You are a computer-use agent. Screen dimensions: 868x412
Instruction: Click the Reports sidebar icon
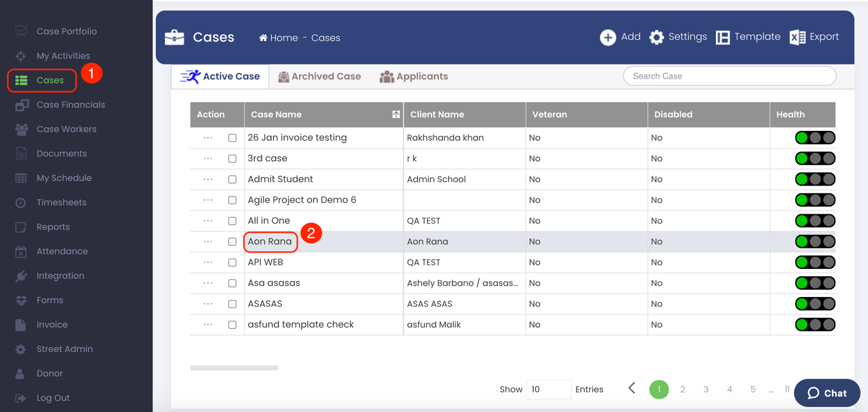tap(21, 227)
